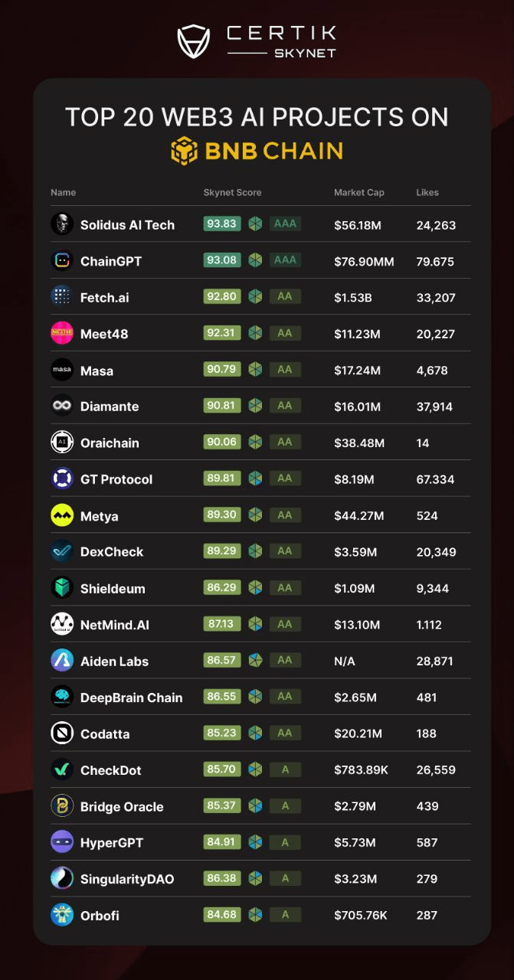The width and height of the screenshot is (514, 980).
Task: Open the SingularityDAO row name
Action: click(x=127, y=879)
